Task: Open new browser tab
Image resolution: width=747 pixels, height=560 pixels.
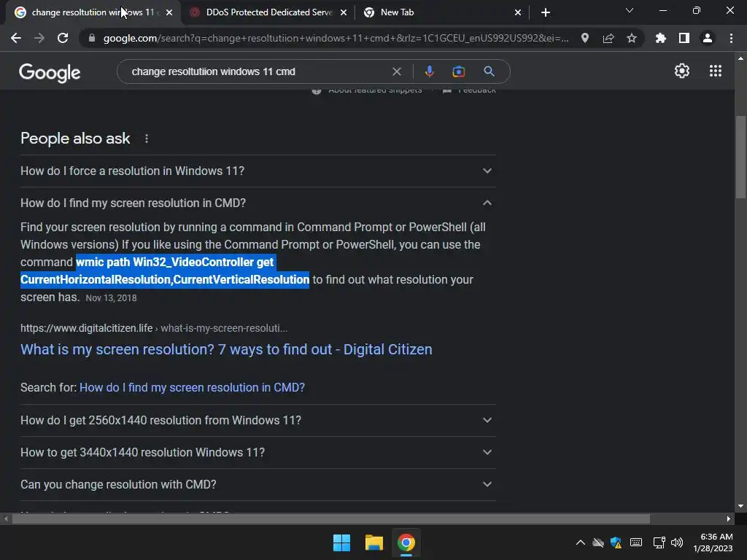Action: 546,12
